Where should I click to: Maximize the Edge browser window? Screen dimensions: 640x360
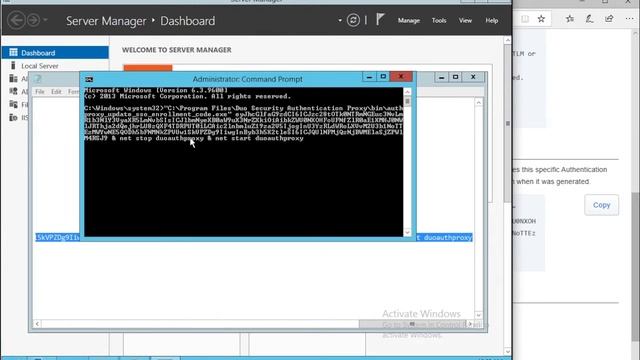coord(605,2)
